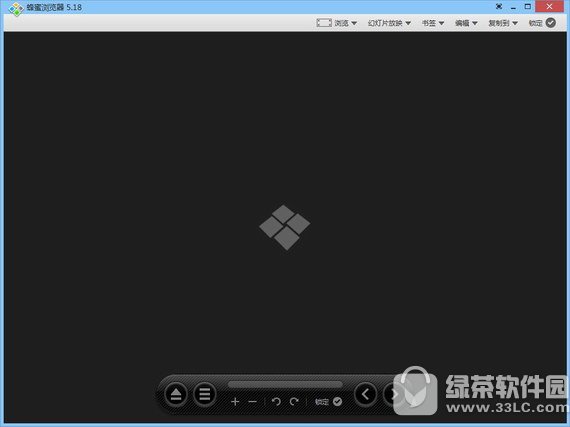Zoom out with the minus icon
Image resolution: width=570 pixels, height=427 pixels.
pos(253,402)
